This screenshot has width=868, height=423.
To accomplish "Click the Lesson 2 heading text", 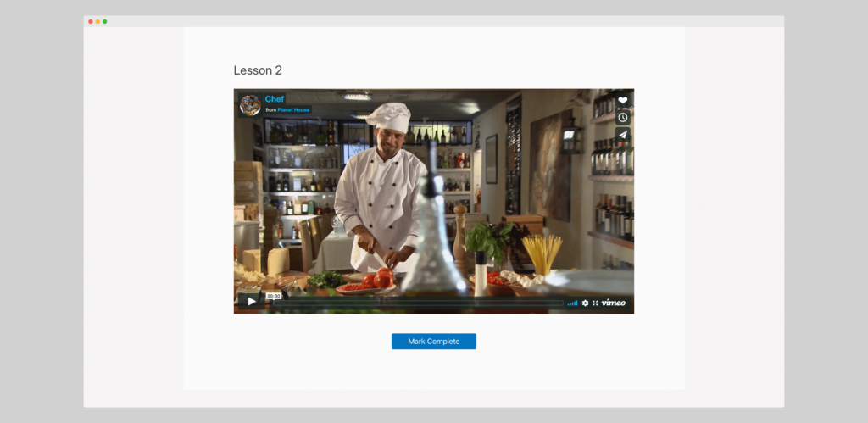I will pyautogui.click(x=258, y=70).
